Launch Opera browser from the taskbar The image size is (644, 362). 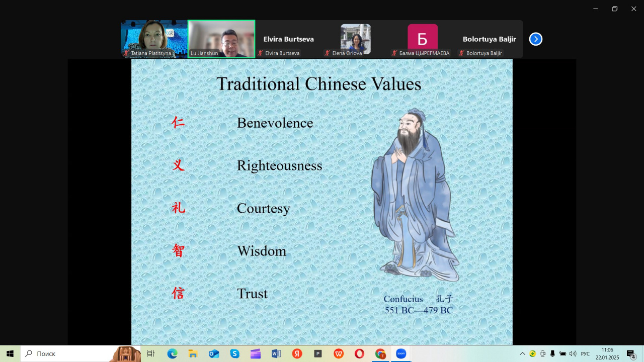tap(359, 353)
